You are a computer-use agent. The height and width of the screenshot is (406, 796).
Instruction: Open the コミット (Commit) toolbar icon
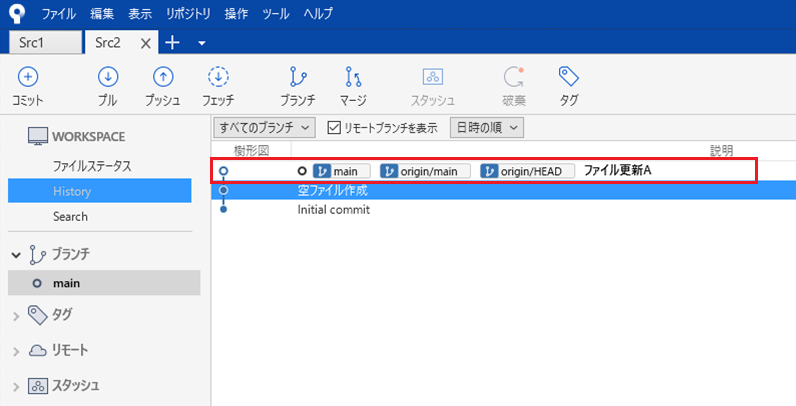[x=28, y=77]
